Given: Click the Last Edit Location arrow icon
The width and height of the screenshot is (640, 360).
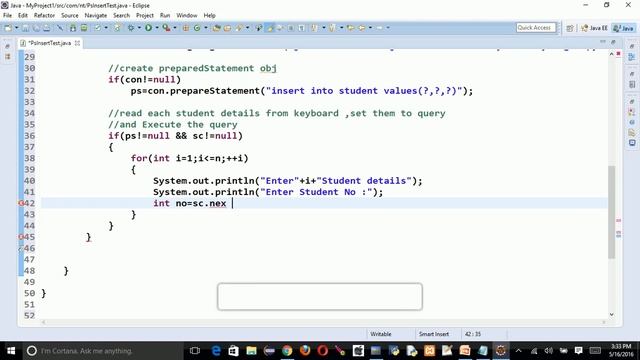Looking at the screenshot, I should [x=351, y=28].
